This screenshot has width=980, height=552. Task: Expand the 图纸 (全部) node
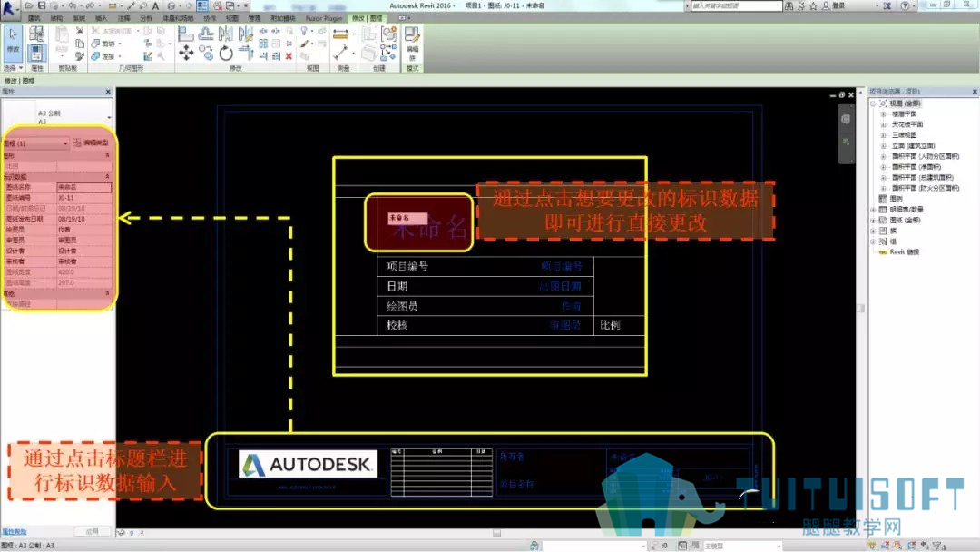[x=873, y=220]
